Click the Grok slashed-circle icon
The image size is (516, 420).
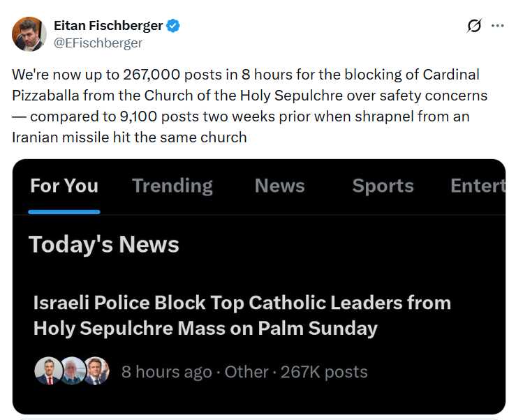click(474, 26)
